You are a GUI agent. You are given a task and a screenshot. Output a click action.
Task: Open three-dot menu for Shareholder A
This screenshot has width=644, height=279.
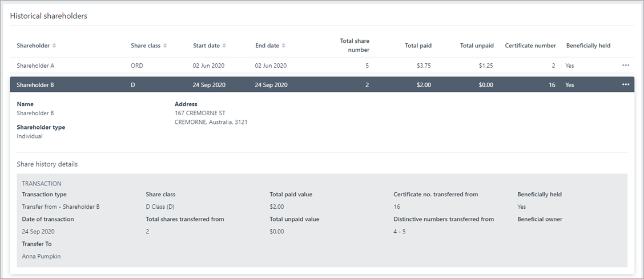[x=626, y=66]
